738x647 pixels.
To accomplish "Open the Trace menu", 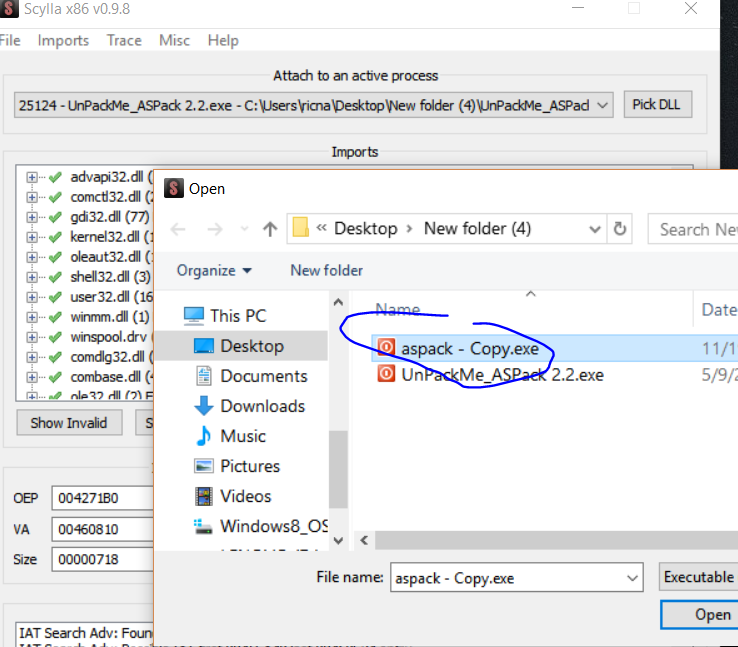I will [x=124, y=41].
